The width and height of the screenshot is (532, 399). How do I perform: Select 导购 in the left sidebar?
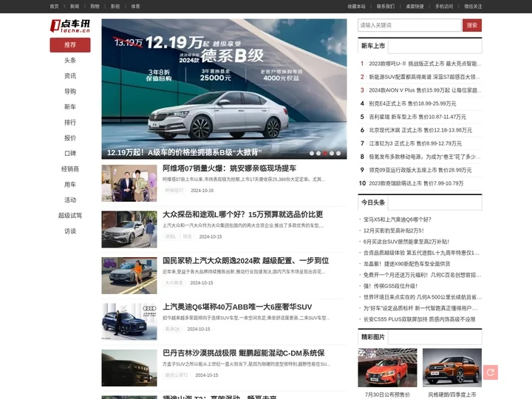70,92
